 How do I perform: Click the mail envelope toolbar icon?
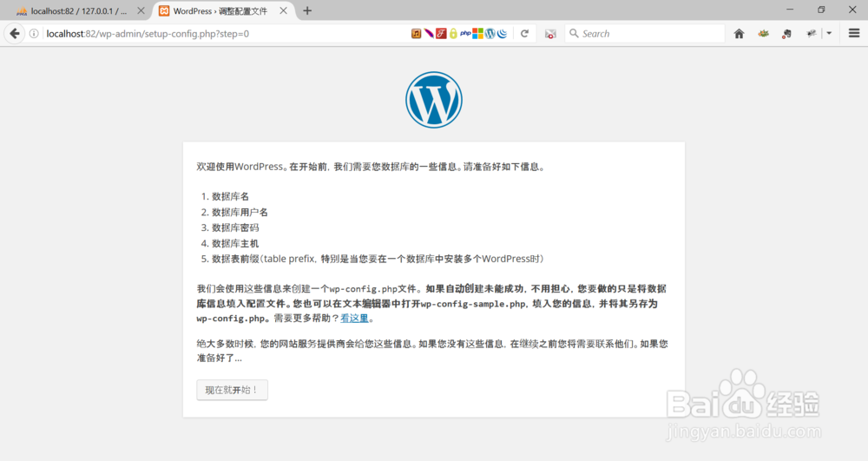click(x=550, y=34)
